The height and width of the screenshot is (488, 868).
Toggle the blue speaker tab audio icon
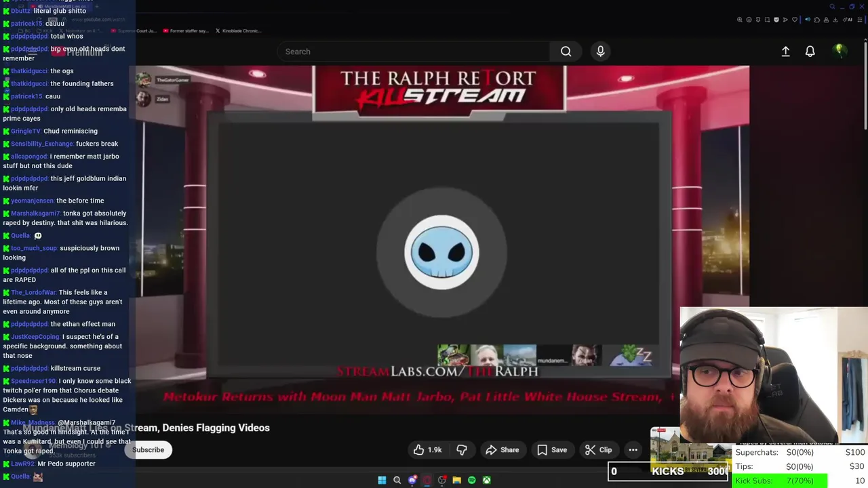tap(808, 20)
